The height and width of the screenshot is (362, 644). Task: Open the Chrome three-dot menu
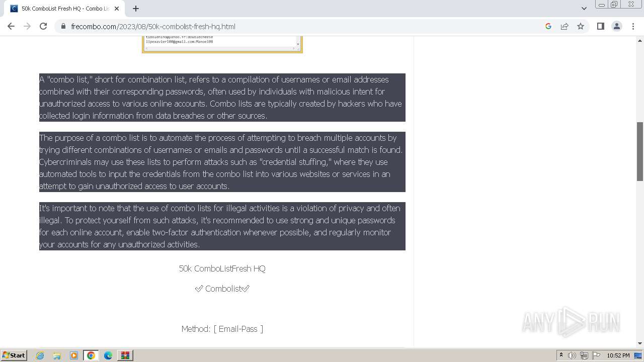(633, 26)
